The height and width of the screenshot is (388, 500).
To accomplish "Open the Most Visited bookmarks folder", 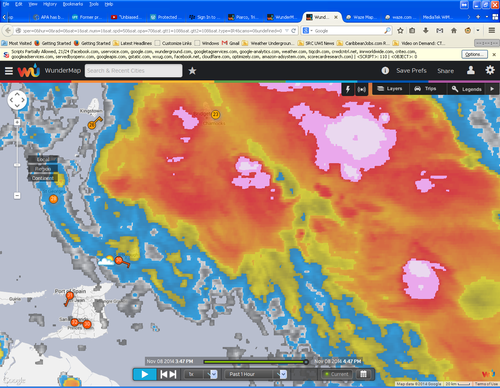I will 17,43.
